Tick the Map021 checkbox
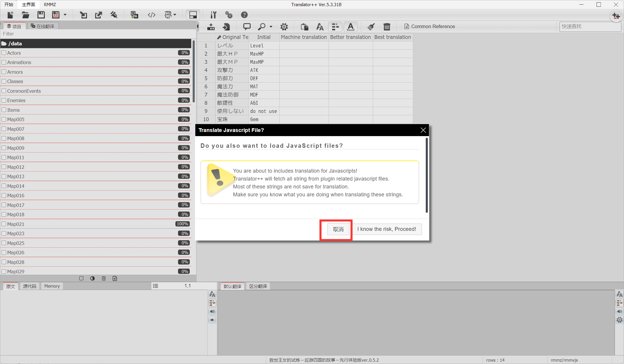The height and width of the screenshot is (364, 624). (4, 224)
